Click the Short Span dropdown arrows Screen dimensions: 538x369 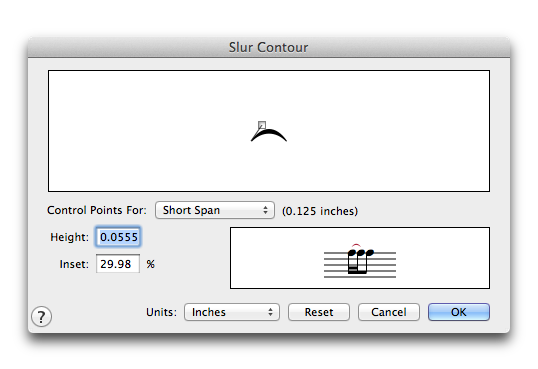[x=265, y=210]
